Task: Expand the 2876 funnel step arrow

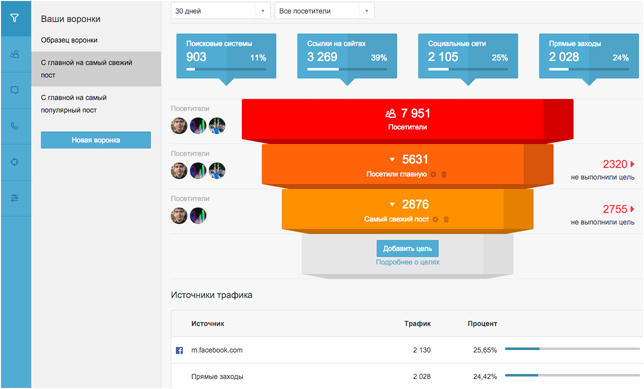Action: (x=392, y=204)
